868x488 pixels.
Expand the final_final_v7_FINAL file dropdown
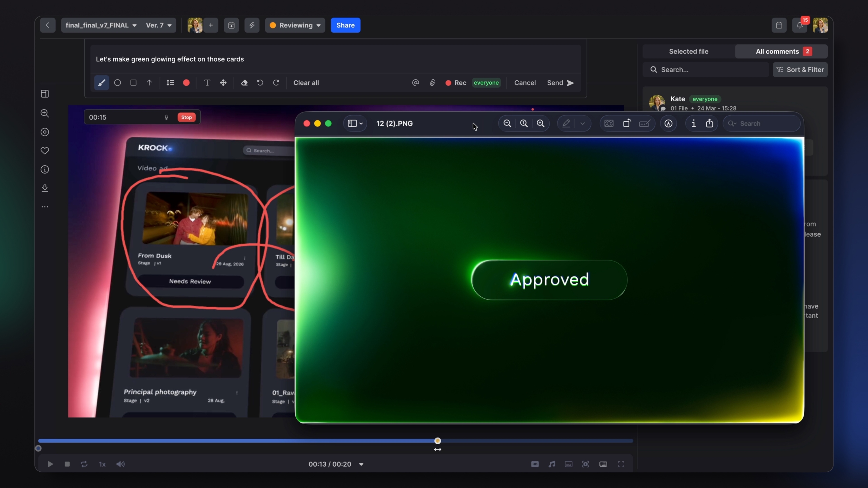(101, 25)
